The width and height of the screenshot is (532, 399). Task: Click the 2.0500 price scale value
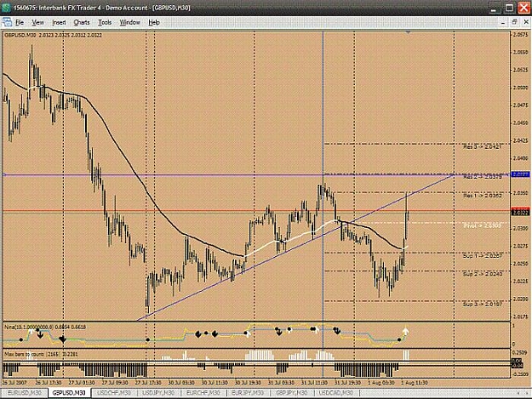(x=520, y=88)
